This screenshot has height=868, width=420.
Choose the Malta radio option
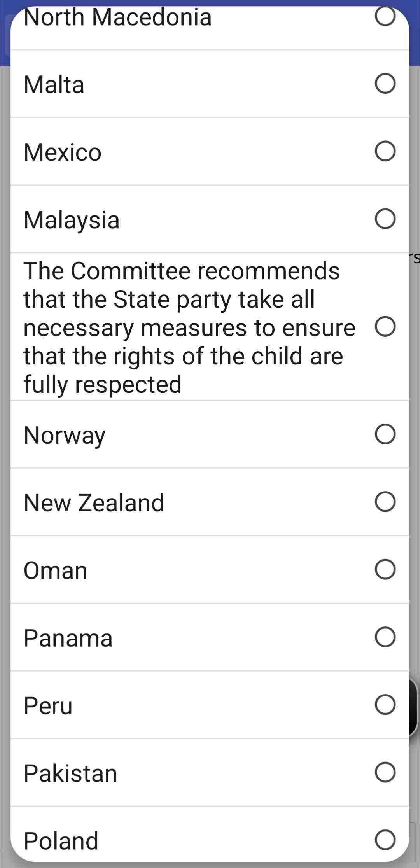385,84
